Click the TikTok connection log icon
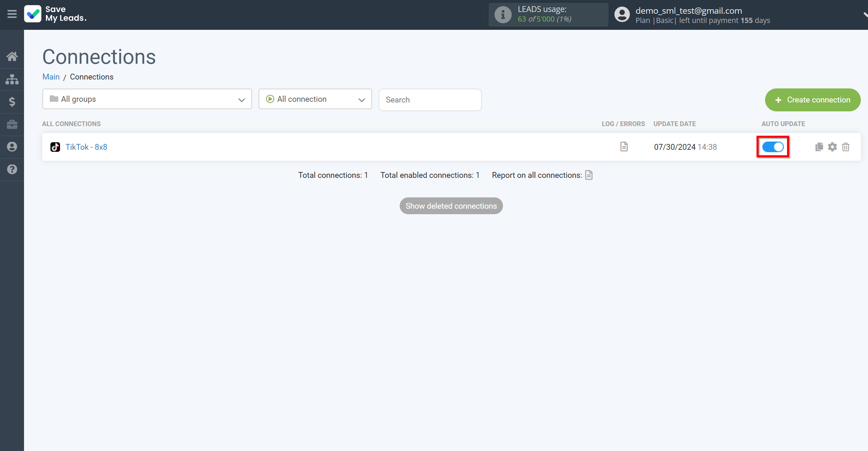The width and height of the screenshot is (868, 451). point(623,146)
